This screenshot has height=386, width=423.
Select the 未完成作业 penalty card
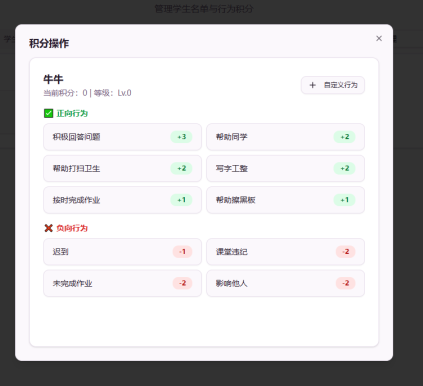point(122,283)
